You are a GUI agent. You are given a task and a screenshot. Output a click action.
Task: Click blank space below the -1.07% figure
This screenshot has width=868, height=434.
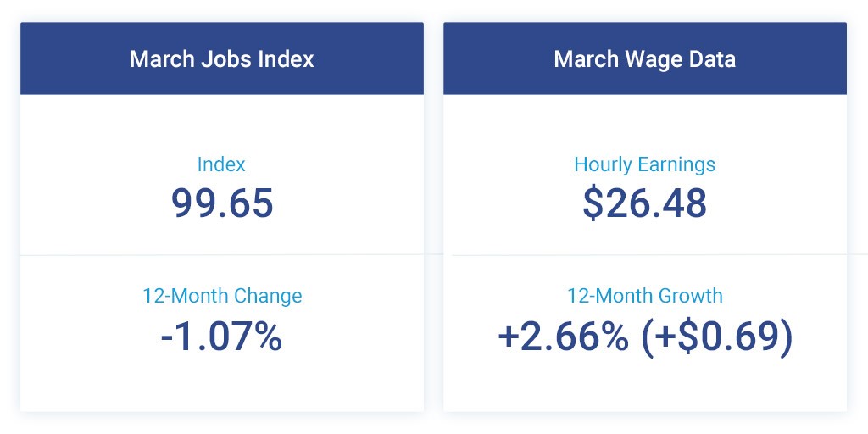click(x=221, y=383)
